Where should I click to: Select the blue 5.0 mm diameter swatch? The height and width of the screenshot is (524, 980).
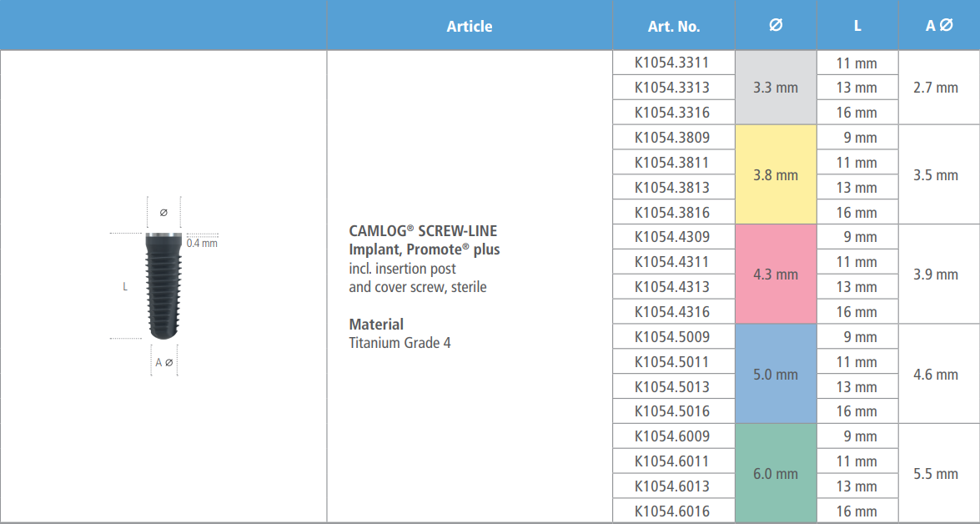tap(775, 375)
